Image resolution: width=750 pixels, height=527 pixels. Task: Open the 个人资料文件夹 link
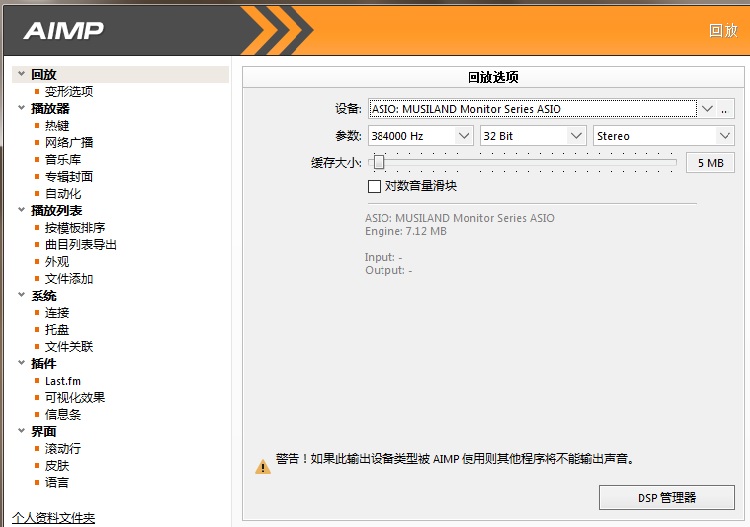tap(54, 518)
